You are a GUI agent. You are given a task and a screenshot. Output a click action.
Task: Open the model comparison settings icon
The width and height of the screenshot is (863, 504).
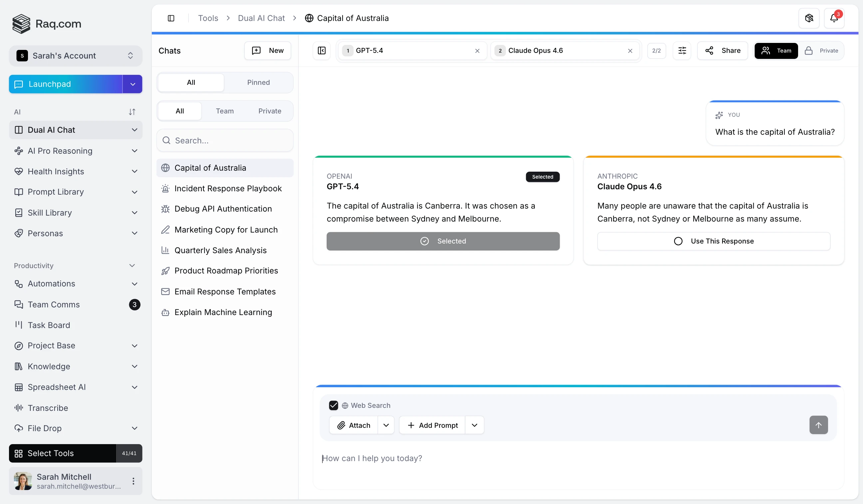point(682,51)
